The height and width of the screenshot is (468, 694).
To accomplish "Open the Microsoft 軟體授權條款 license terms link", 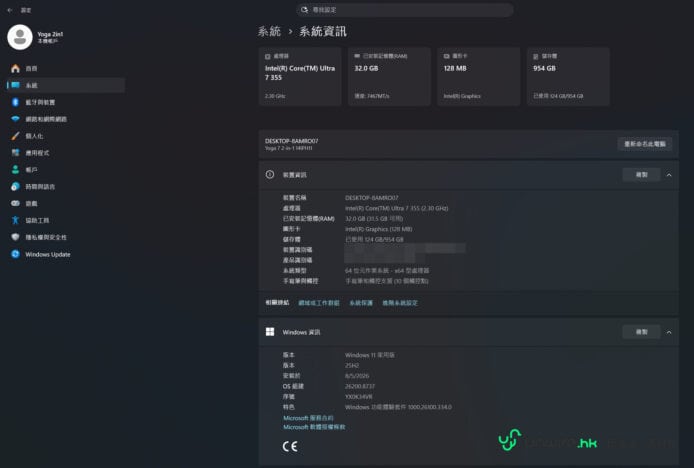I will pos(314,427).
